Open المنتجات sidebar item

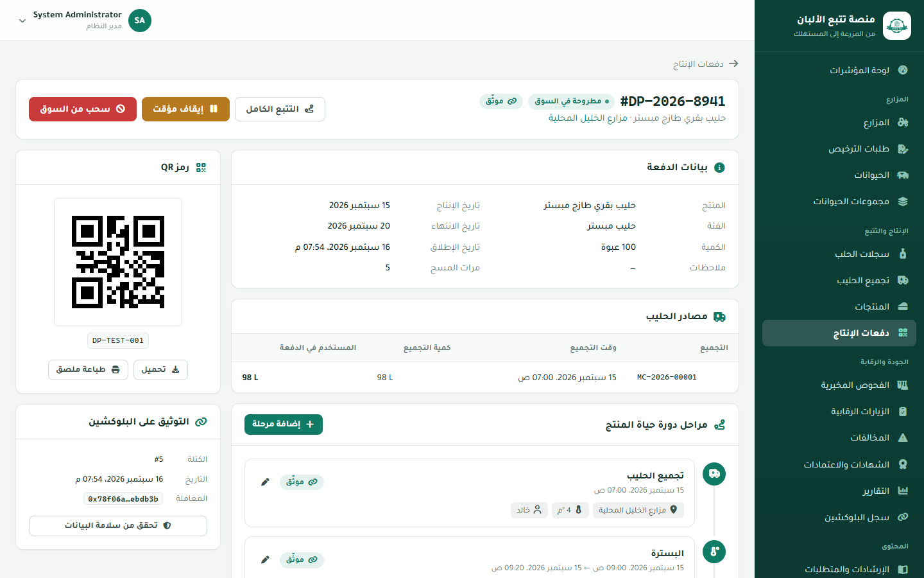(839, 307)
